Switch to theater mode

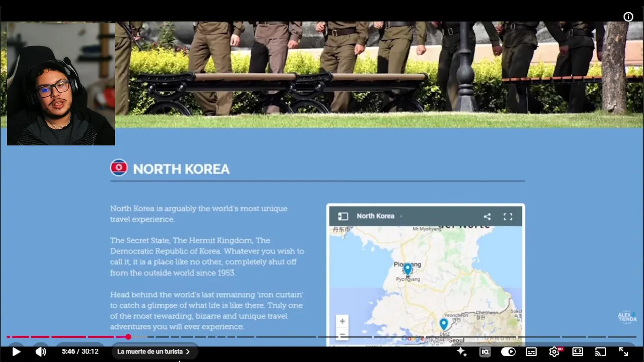click(x=578, y=352)
